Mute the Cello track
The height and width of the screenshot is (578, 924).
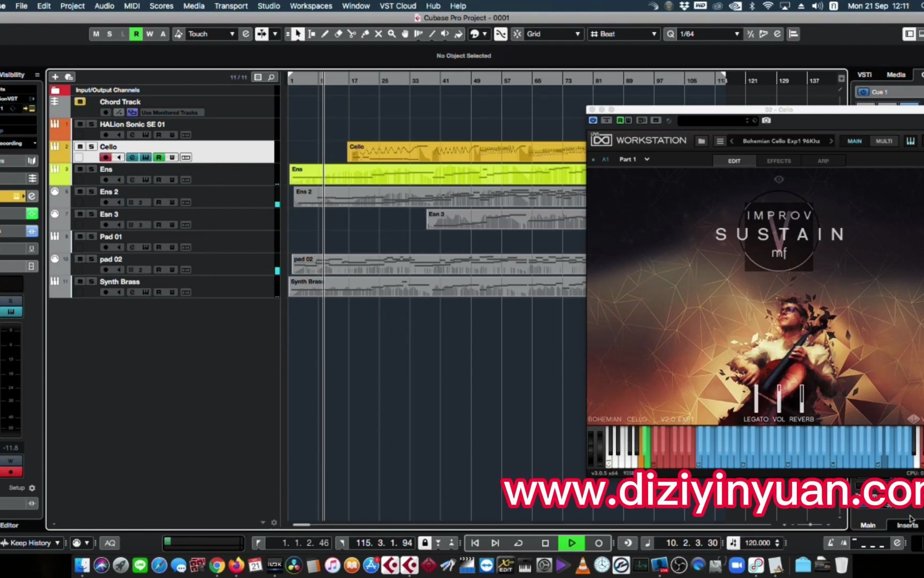(80, 147)
